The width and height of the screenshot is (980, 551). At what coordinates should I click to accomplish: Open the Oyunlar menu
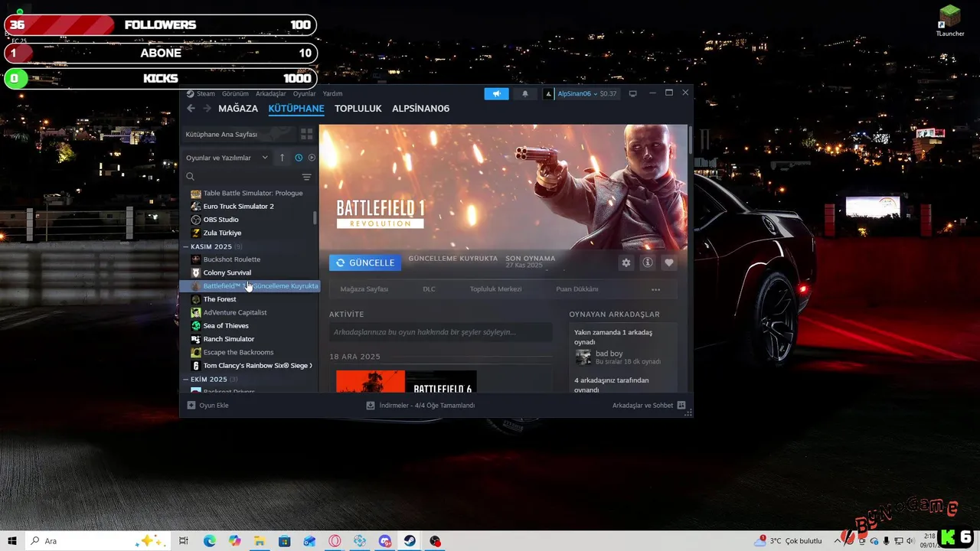coord(305,93)
